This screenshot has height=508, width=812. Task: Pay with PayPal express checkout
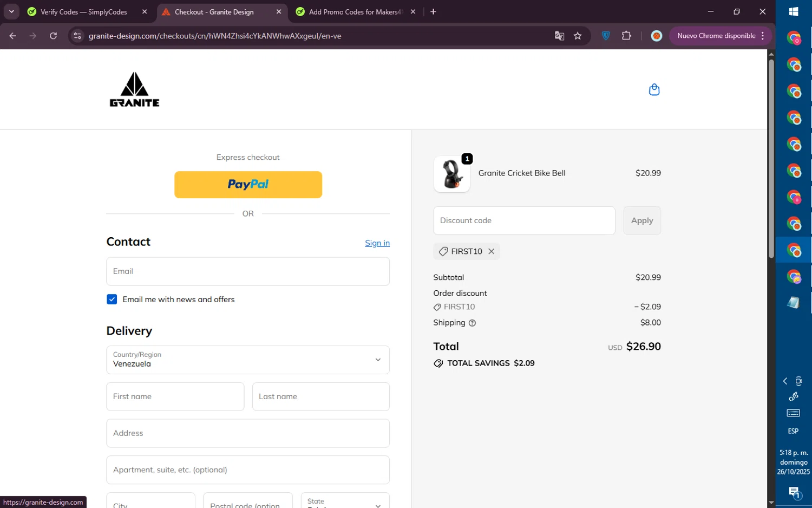coord(248,185)
